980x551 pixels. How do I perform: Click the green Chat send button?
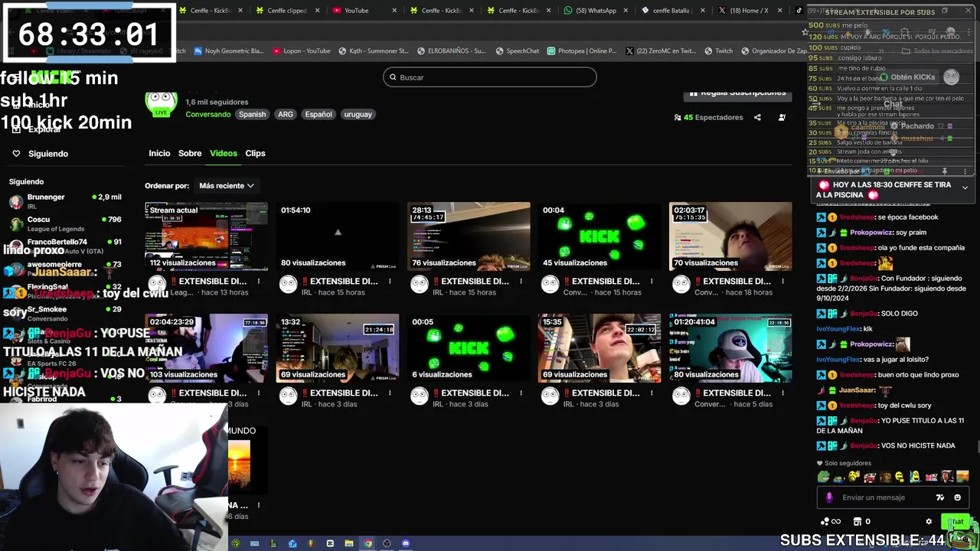956,522
